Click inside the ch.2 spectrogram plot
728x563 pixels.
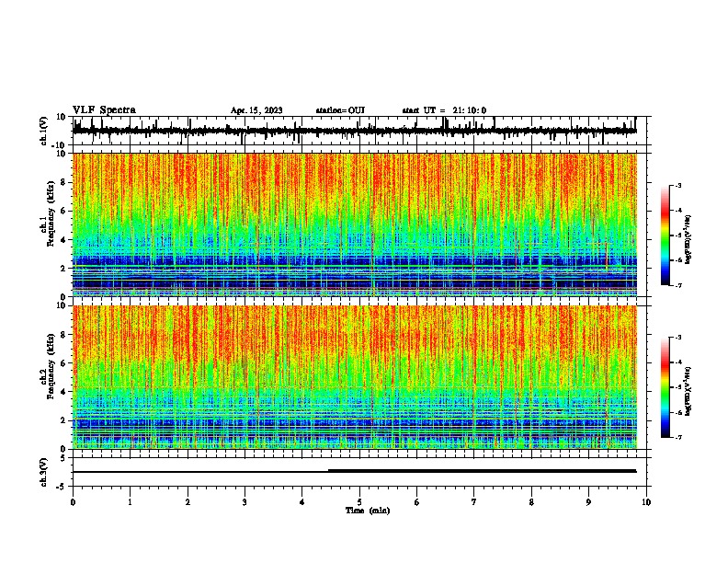click(355, 377)
